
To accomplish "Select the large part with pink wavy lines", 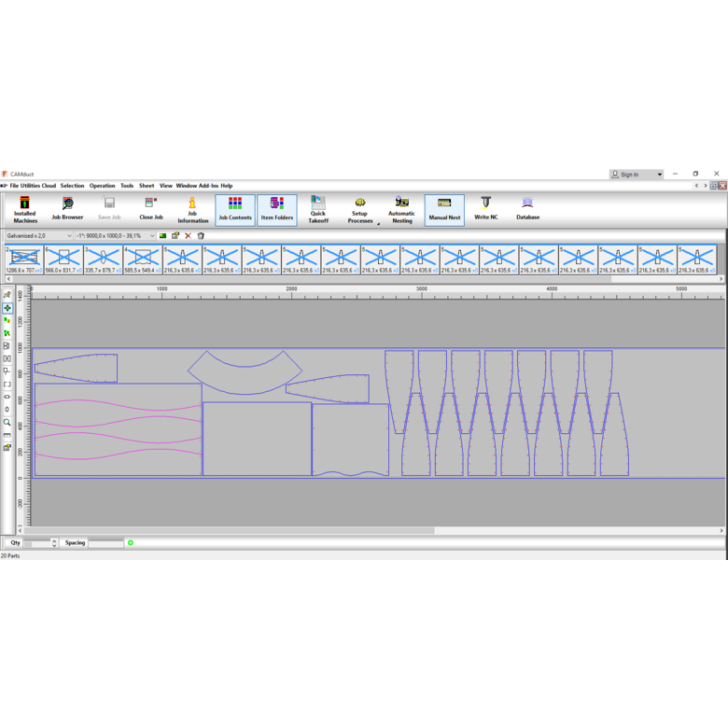I will pyautogui.click(x=119, y=429).
